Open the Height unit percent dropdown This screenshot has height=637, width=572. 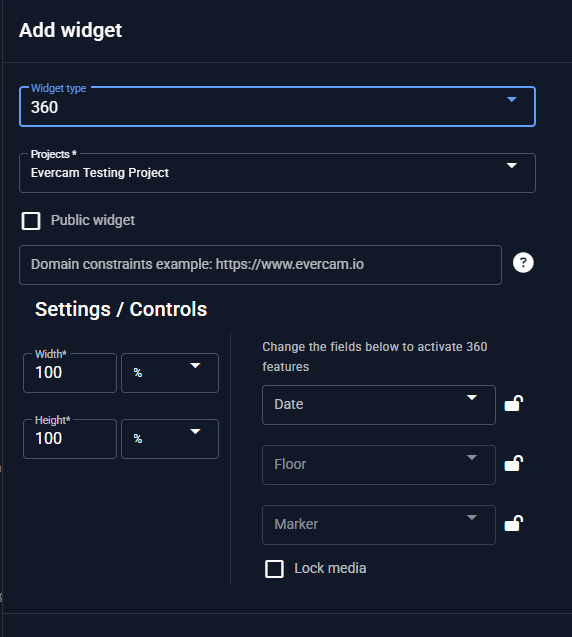(x=170, y=439)
